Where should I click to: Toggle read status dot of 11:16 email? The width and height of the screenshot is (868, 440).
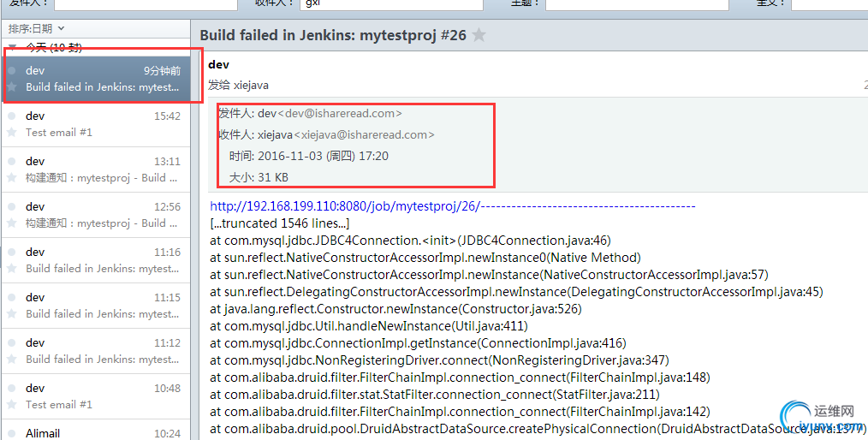[12, 252]
